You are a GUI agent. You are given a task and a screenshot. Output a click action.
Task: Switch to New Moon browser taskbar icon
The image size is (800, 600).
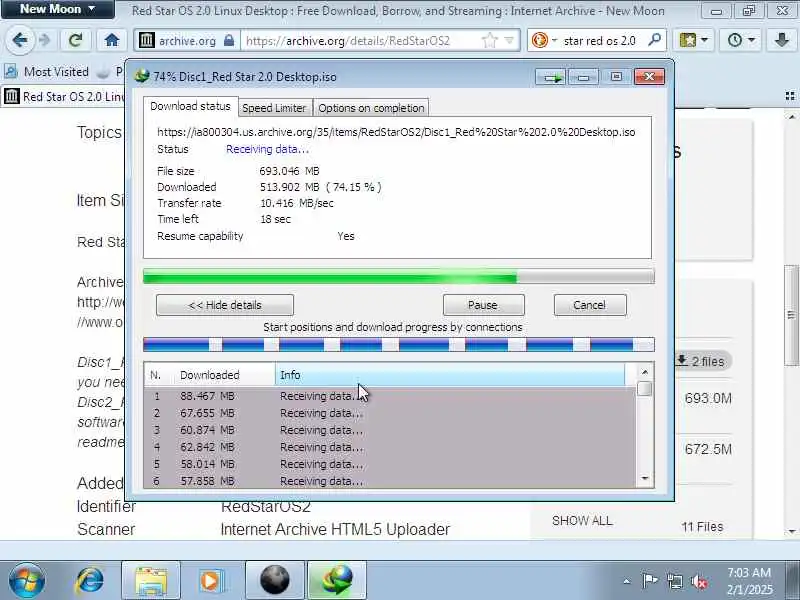274,581
